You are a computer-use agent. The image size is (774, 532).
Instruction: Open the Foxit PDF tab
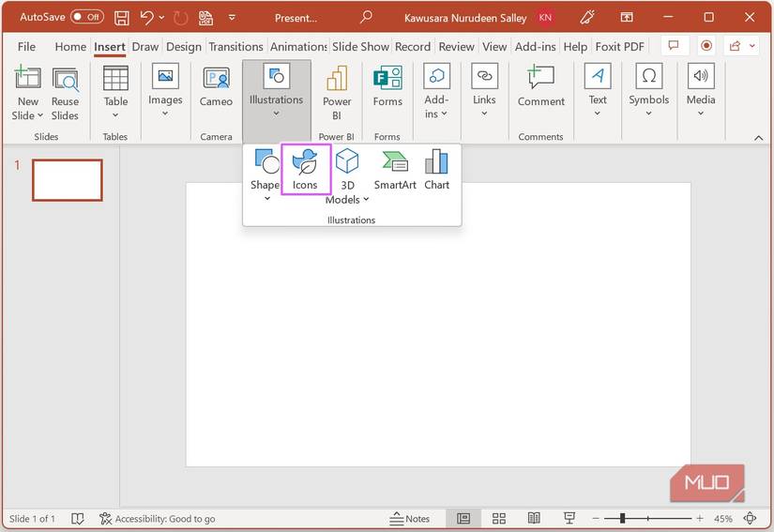(619, 46)
